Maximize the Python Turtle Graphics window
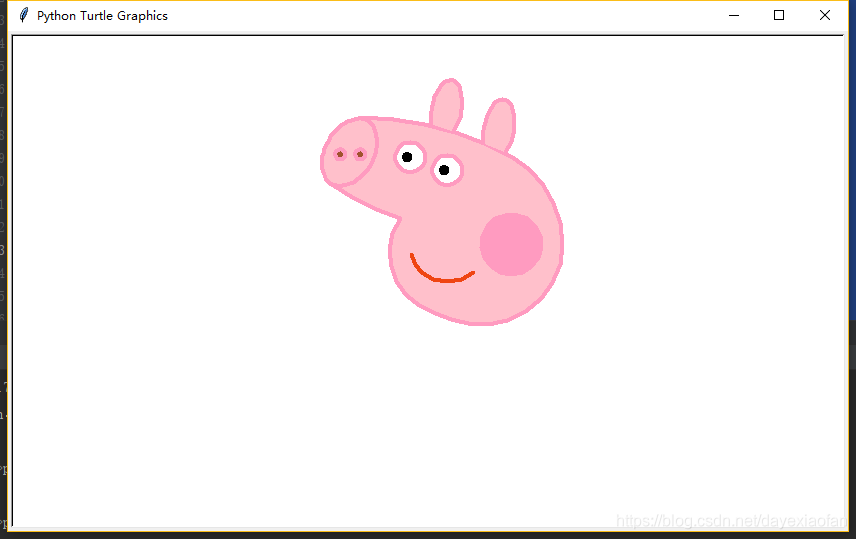Image resolution: width=856 pixels, height=539 pixels. pos(779,16)
